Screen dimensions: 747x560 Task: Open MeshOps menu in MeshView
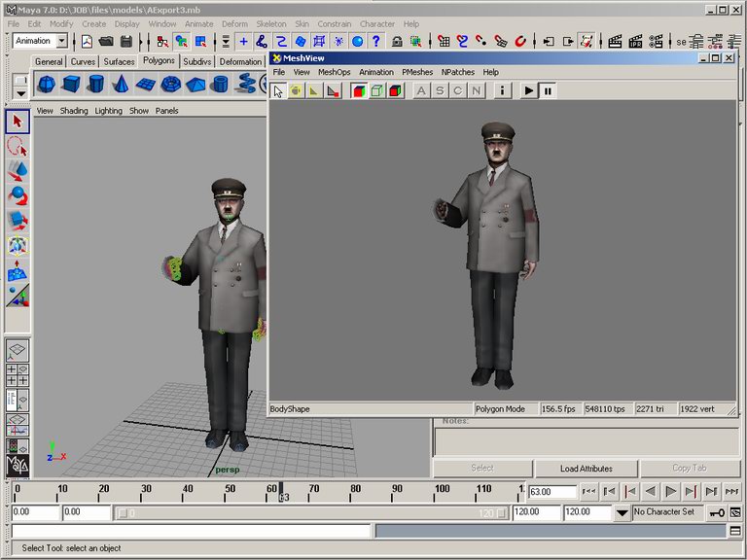point(334,72)
